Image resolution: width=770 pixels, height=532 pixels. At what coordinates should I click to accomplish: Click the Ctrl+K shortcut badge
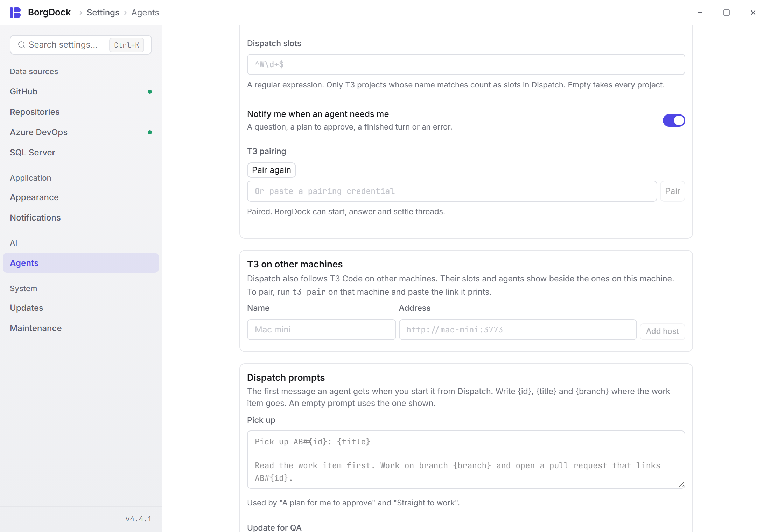tap(127, 45)
